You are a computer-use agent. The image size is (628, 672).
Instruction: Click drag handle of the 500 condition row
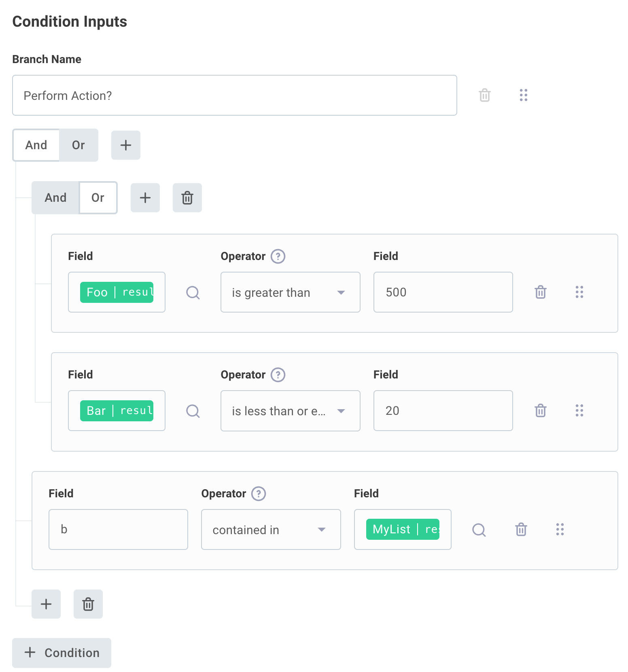[x=579, y=292]
